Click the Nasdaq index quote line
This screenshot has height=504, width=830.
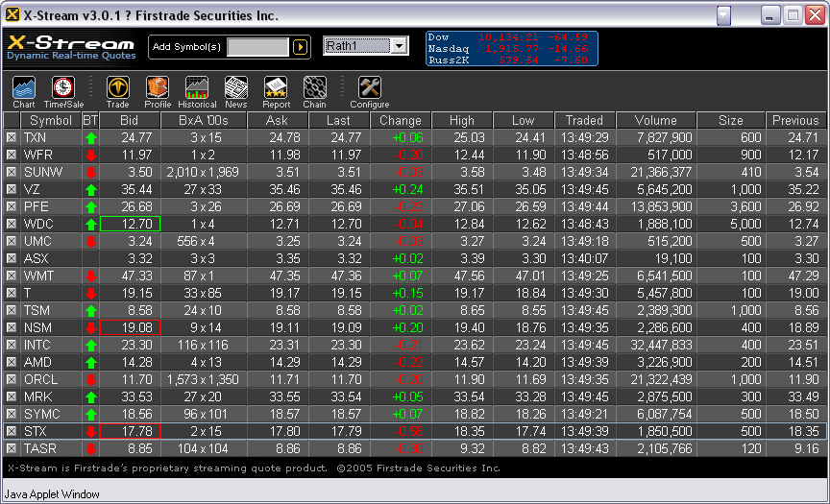[x=508, y=49]
